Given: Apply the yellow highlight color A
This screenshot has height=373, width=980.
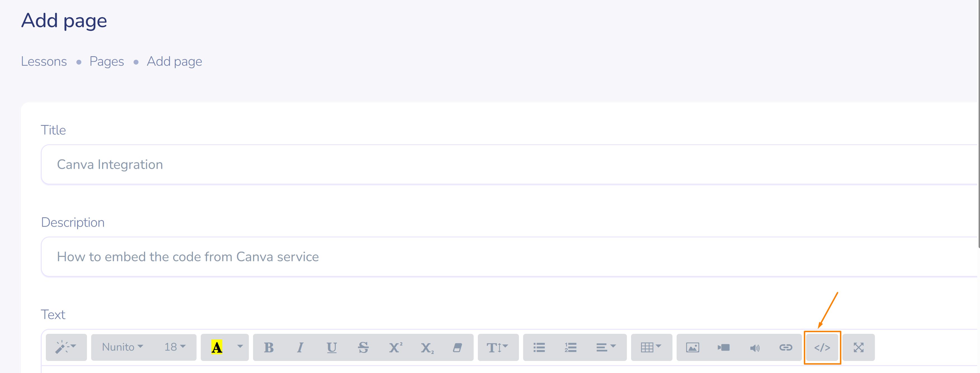Looking at the screenshot, I should click(216, 348).
